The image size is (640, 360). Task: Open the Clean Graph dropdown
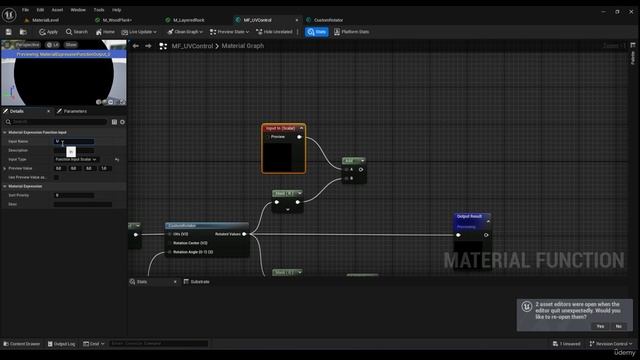[185, 32]
